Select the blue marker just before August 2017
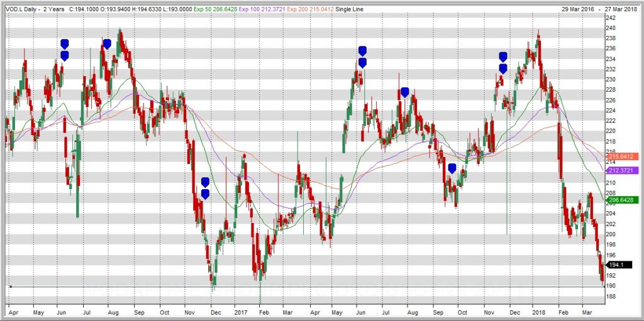The image size is (644, 321). [405, 92]
